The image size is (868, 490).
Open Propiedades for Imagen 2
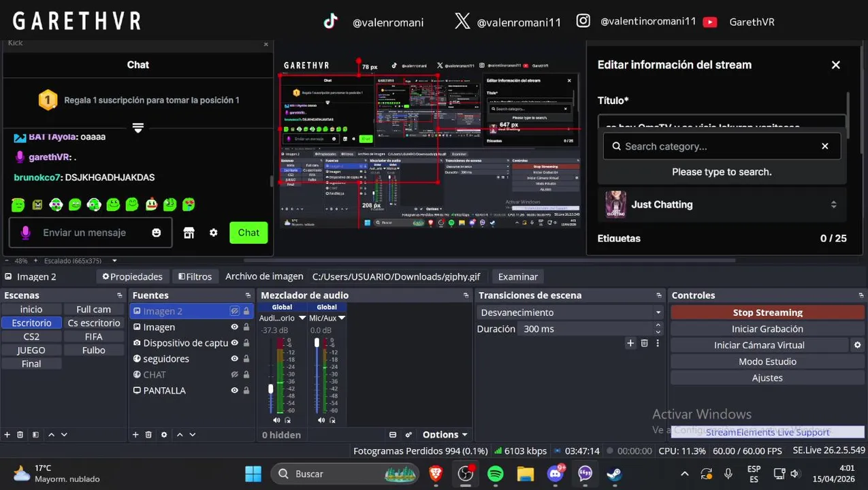[x=132, y=276]
